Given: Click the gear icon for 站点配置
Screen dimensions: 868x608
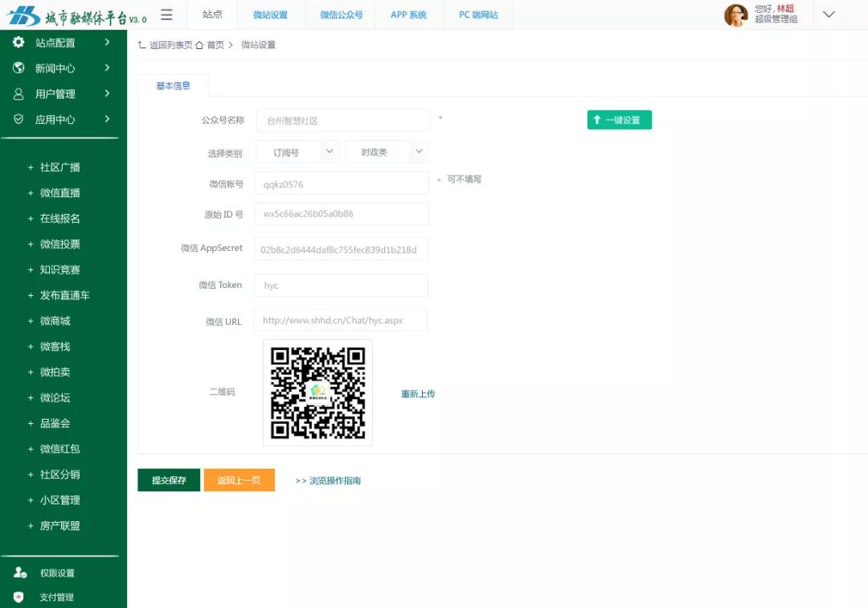Looking at the screenshot, I should pyautogui.click(x=18, y=42).
